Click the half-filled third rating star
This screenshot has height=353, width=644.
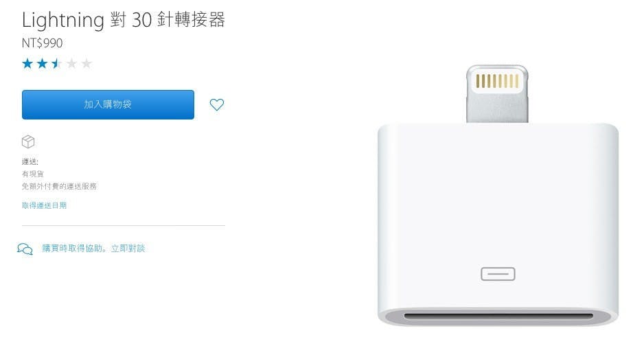pyautogui.click(x=57, y=63)
